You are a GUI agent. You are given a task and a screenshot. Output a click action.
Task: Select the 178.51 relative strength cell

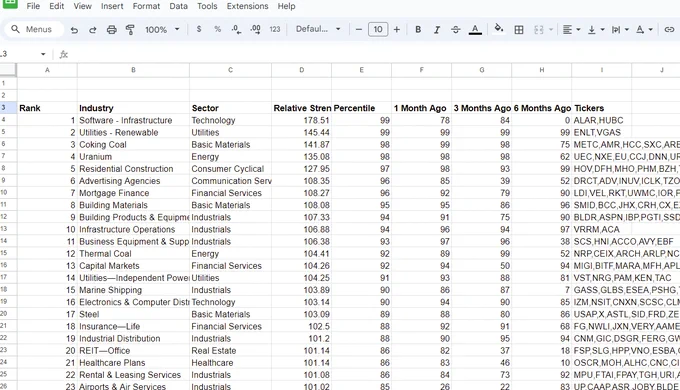pyautogui.click(x=301, y=120)
